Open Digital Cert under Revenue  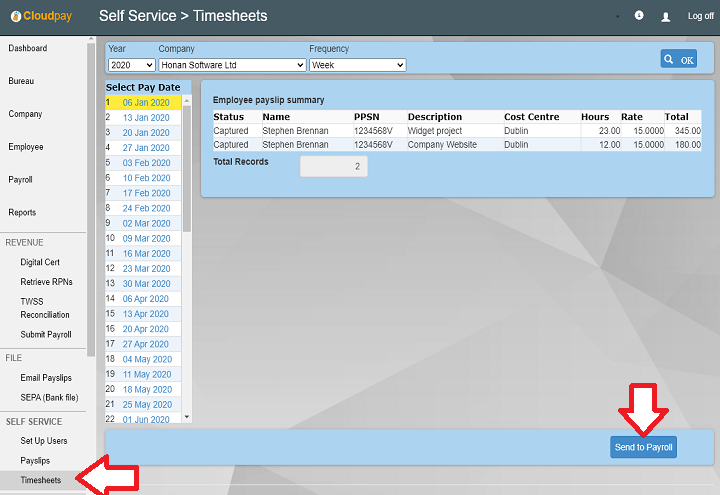point(40,262)
